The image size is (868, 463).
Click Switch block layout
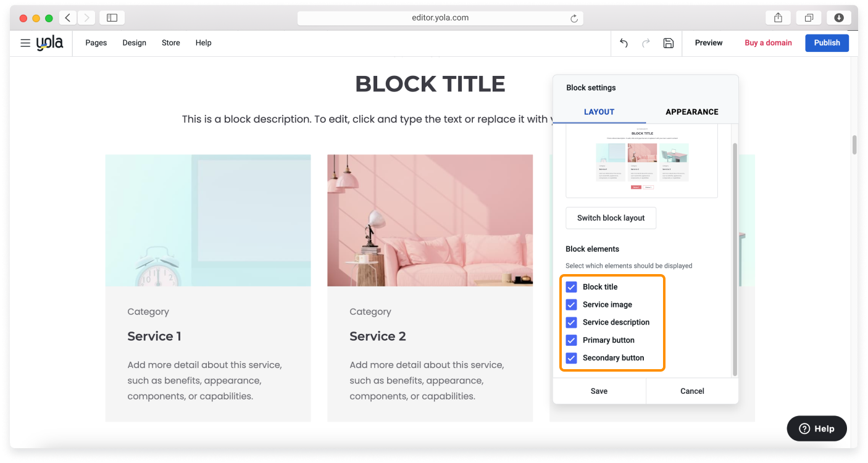tap(611, 218)
